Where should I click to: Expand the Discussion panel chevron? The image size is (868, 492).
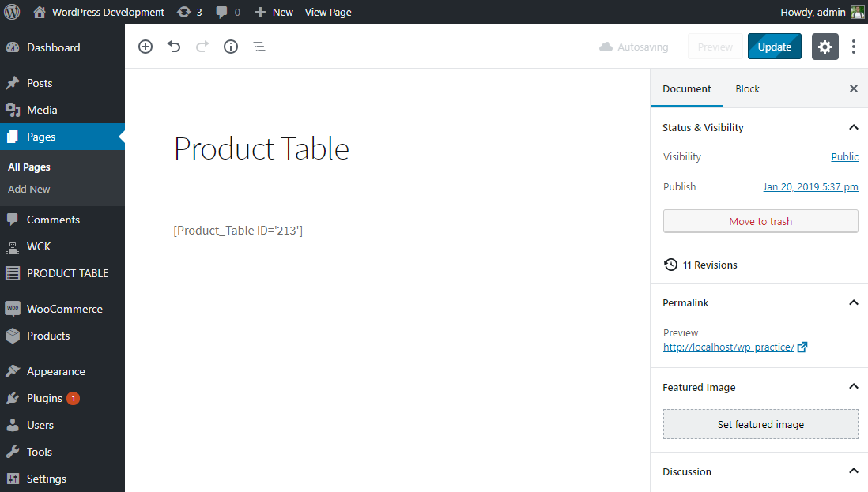click(x=853, y=471)
